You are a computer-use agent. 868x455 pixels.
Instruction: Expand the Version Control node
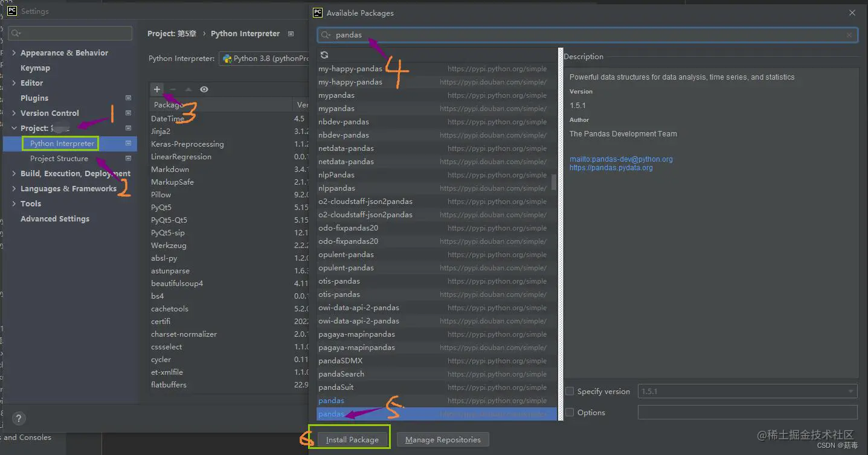tap(14, 113)
